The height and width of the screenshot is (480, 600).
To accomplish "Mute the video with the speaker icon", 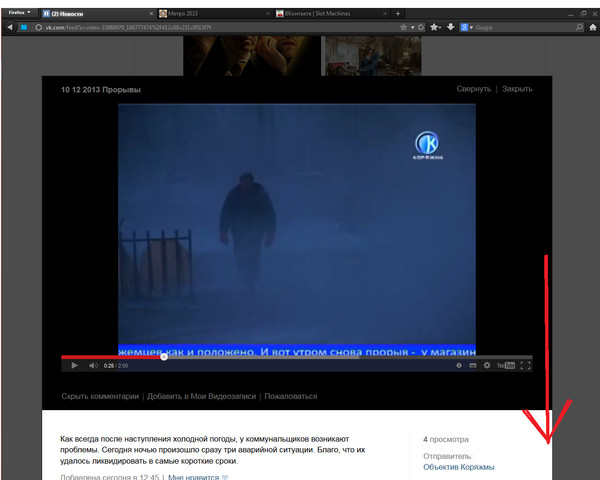I will [x=93, y=366].
